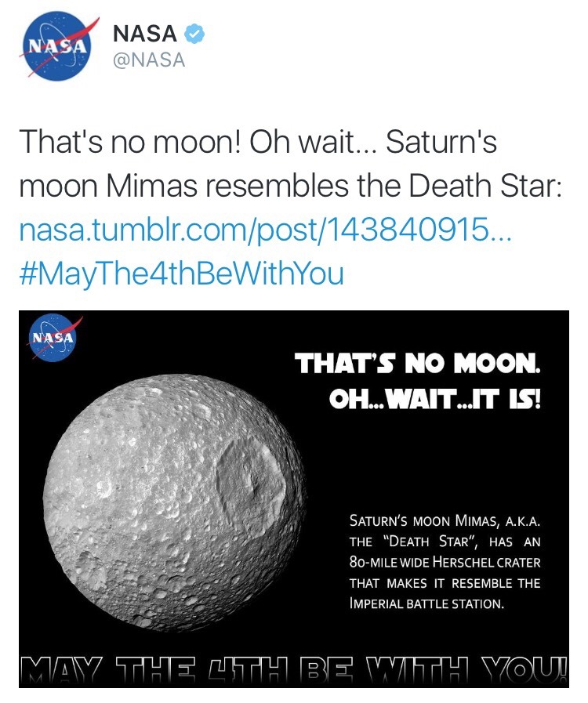Open the NASA profile avatar

tap(55, 45)
